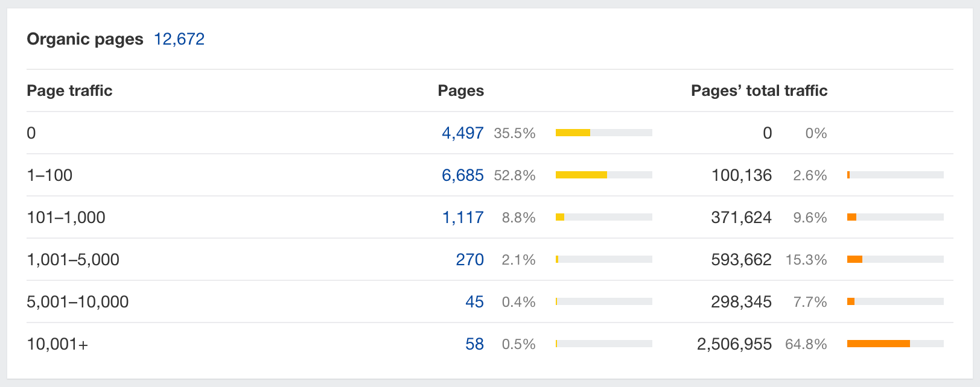Open the 12,672 organic pages total link
Viewport: 980px width, 387px height.
click(179, 39)
